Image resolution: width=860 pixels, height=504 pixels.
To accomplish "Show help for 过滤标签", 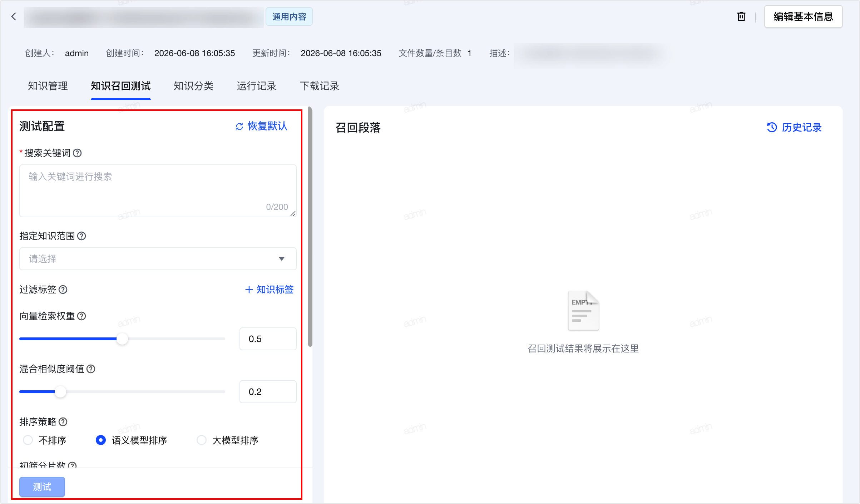I will [63, 290].
